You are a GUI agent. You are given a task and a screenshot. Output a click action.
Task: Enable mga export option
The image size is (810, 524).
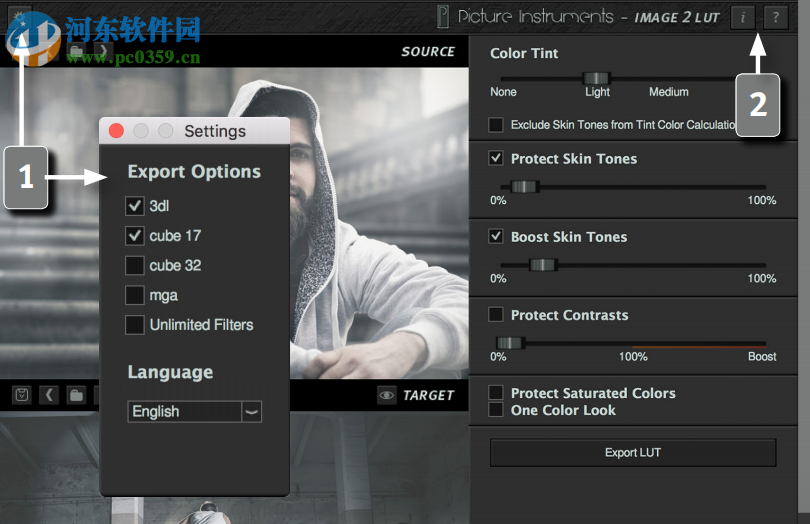point(135,295)
